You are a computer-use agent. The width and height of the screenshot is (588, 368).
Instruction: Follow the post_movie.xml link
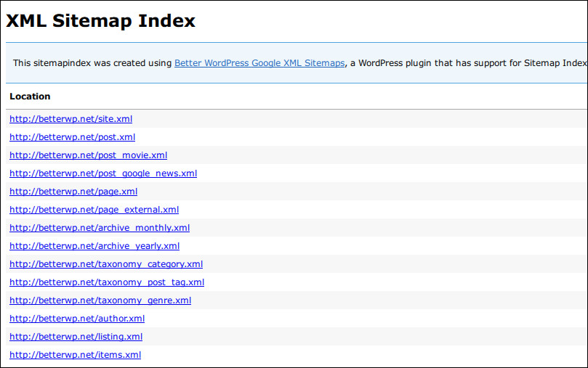pyautogui.click(x=88, y=155)
